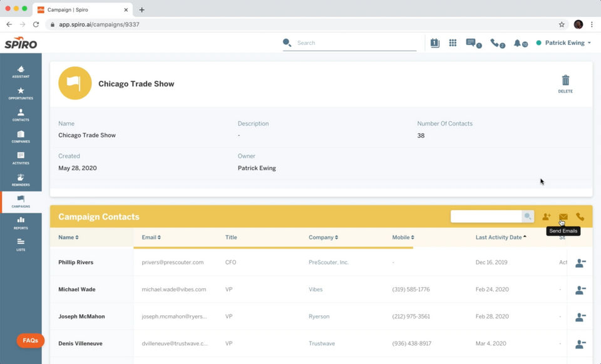The height and width of the screenshot is (364, 601).
Task: Click the Campaign Contacts search field
Action: tap(486, 216)
